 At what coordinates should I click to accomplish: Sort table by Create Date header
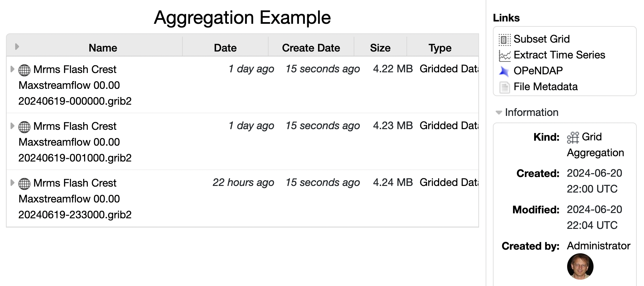(x=311, y=48)
